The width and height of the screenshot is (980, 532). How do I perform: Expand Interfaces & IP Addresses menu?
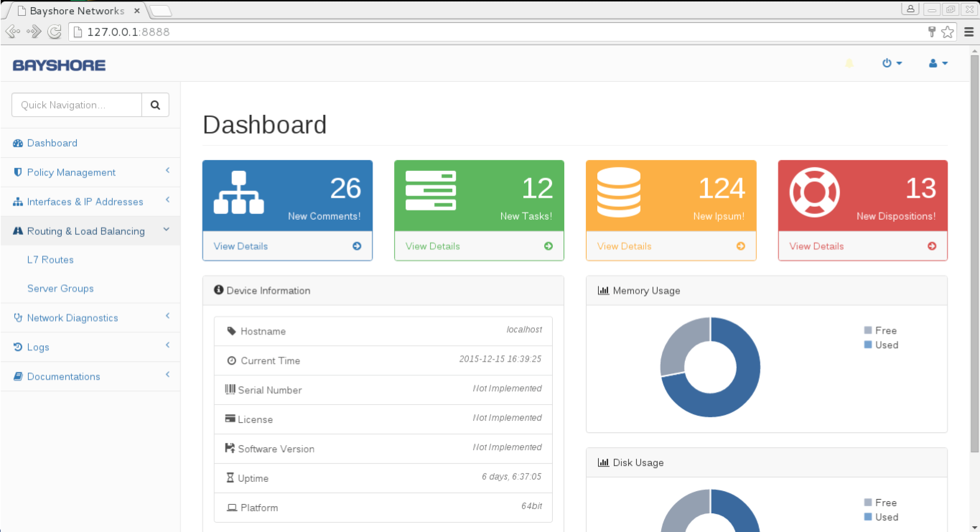[85, 202]
